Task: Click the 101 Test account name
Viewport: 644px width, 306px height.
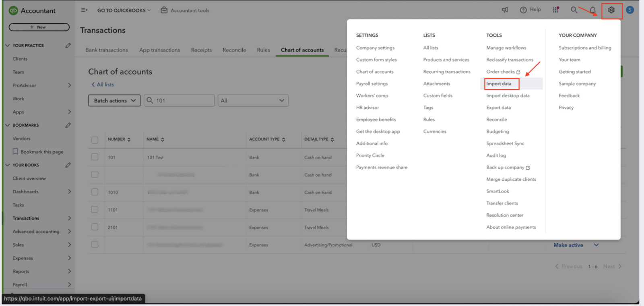Action: point(155,157)
